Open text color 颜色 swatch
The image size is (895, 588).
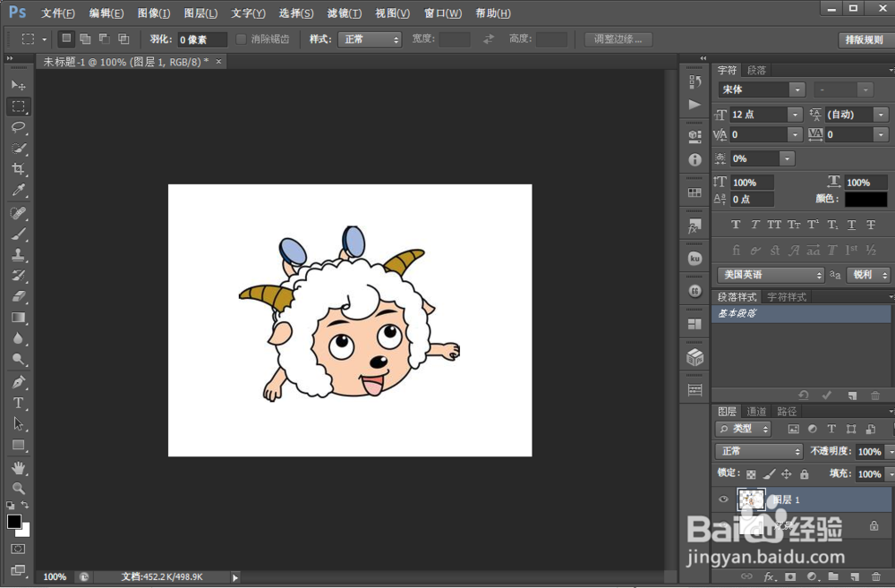point(865,199)
